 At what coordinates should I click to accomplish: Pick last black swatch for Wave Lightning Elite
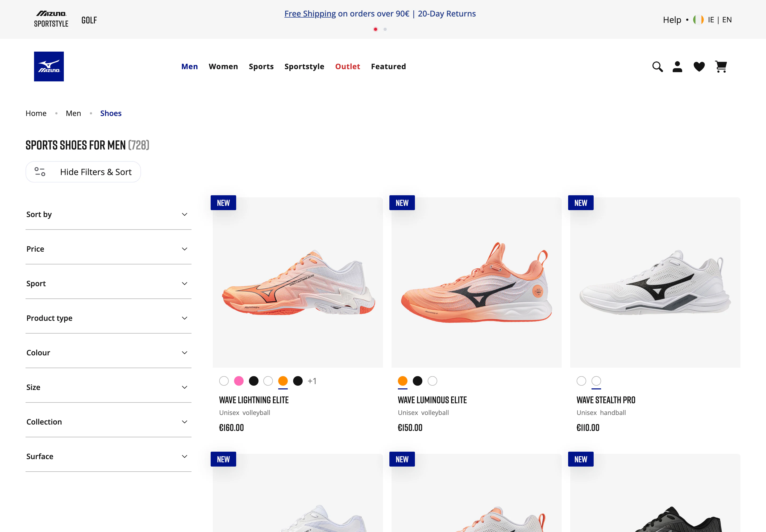click(298, 381)
